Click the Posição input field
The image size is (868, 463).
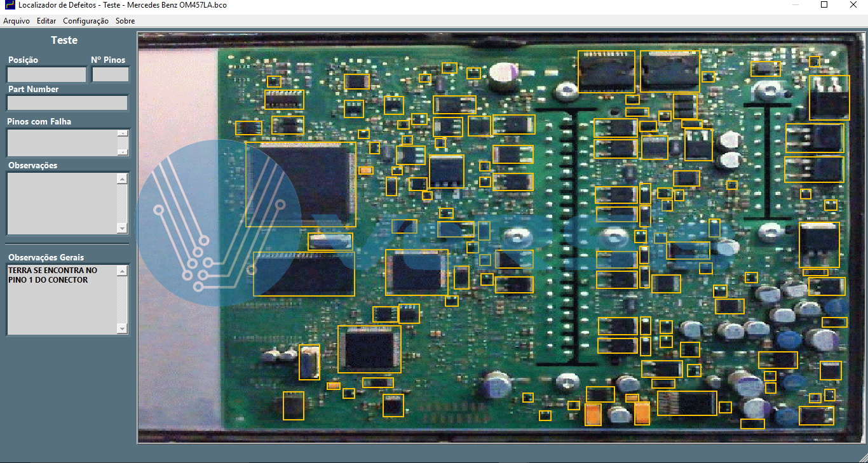click(x=46, y=74)
